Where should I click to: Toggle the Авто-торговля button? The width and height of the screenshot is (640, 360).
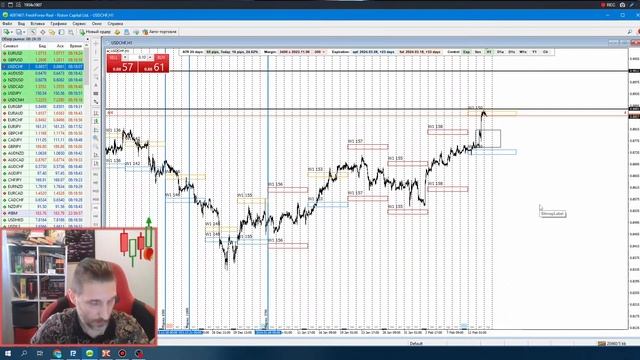click(160, 32)
